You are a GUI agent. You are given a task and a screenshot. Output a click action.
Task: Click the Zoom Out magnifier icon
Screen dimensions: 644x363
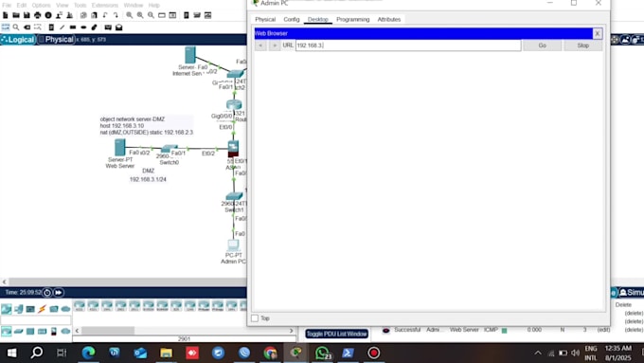pos(151,15)
